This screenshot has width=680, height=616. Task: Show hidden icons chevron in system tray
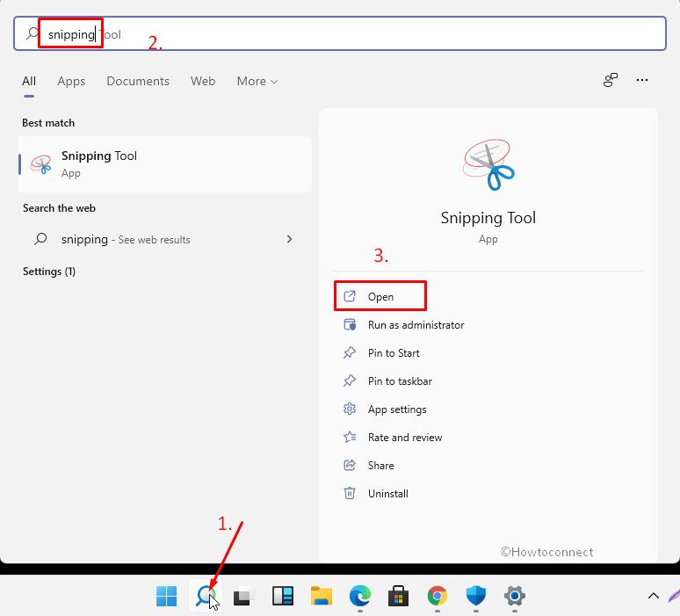click(654, 596)
